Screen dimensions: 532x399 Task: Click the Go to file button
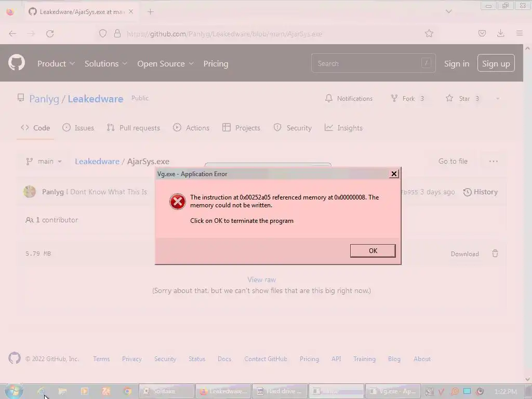click(x=453, y=162)
